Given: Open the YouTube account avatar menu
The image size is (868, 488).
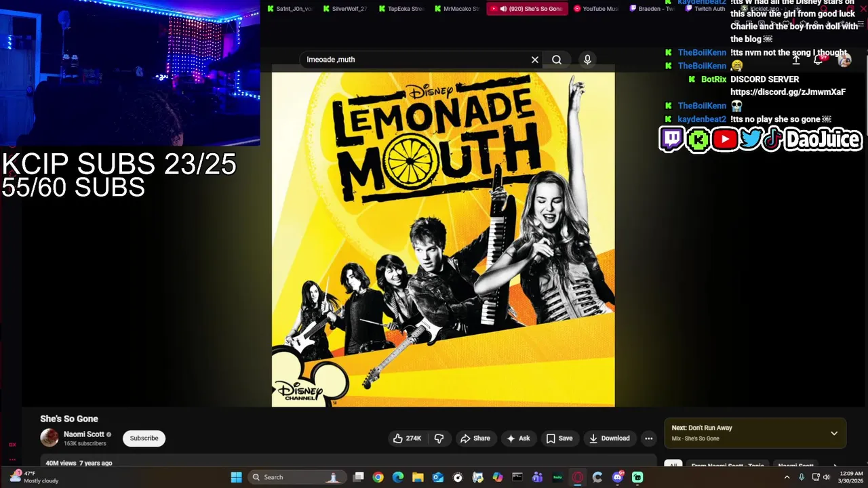Looking at the screenshot, I should [x=844, y=60].
